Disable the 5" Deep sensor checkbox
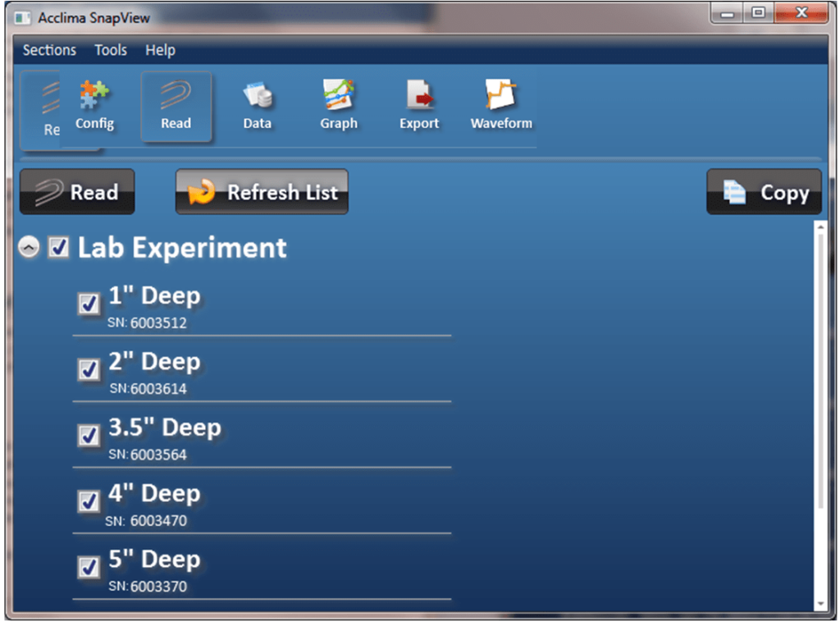Screen dimensions: 840x622 tap(89, 567)
